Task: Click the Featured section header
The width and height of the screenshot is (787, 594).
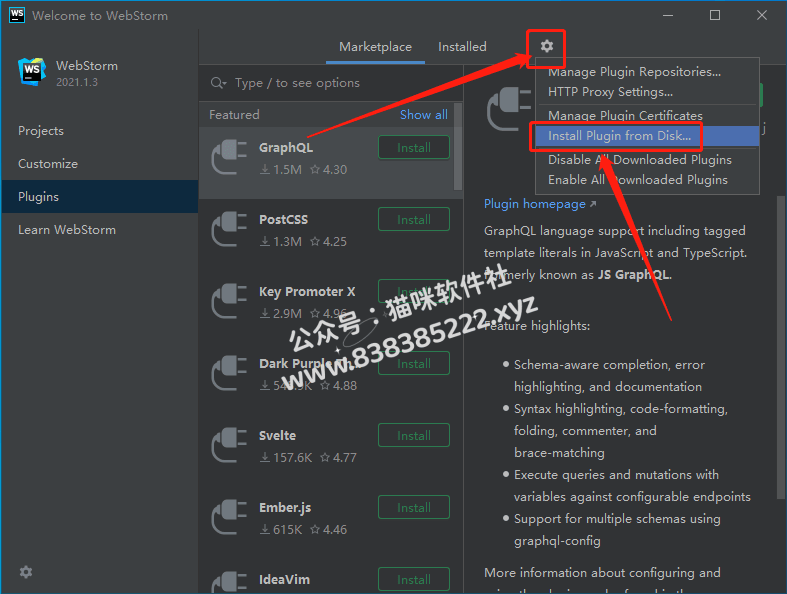Action: 234,114
